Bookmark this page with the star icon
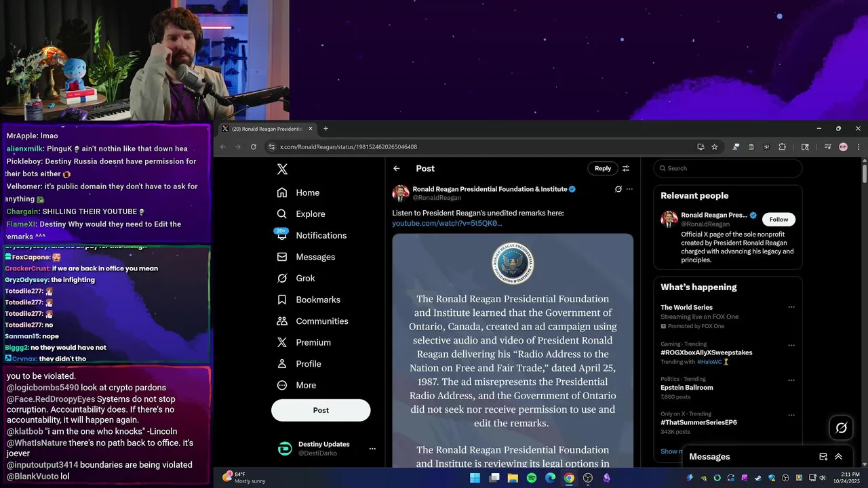 714,147
